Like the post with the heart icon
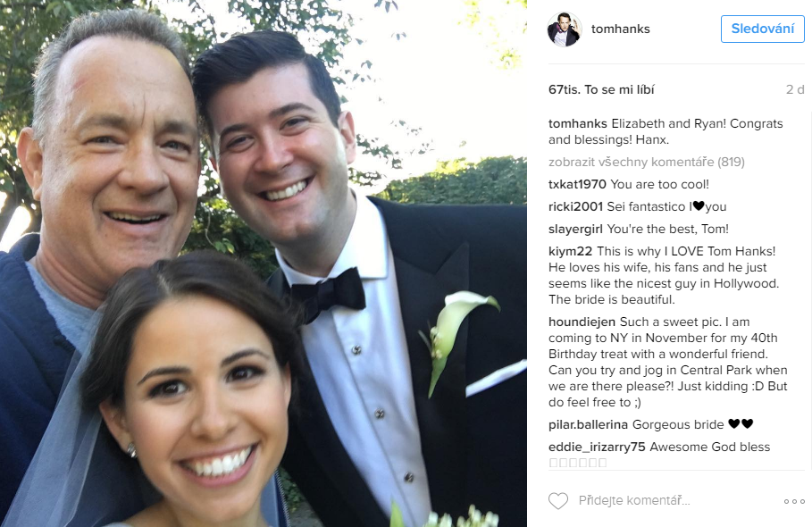Screen dimensions: 812x527 tap(557, 500)
